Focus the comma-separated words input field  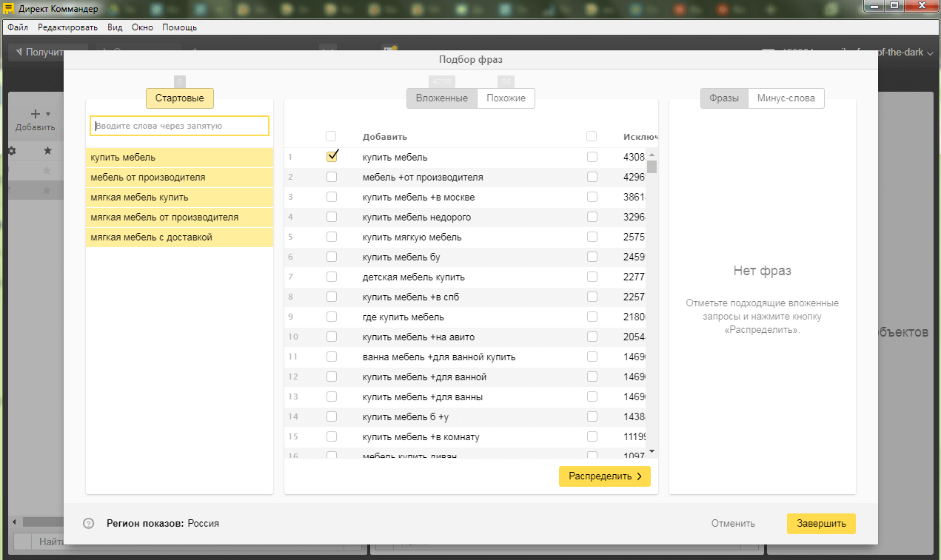click(x=179, y=126)
